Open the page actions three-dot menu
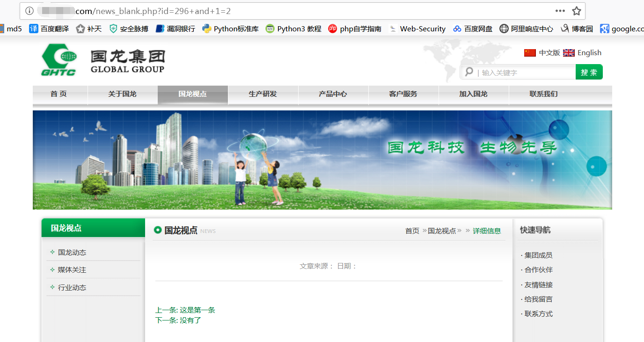Screen dimensions: 644x342 (560, 11)
